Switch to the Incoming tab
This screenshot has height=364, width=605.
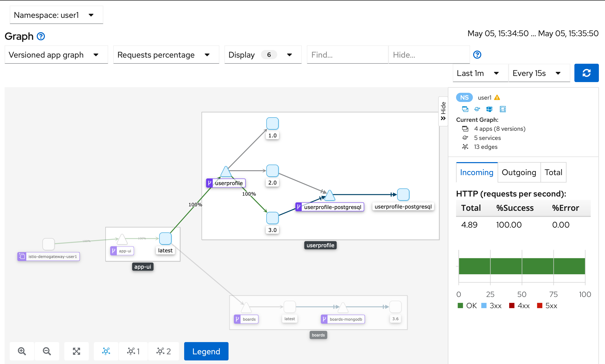[477, 173]
